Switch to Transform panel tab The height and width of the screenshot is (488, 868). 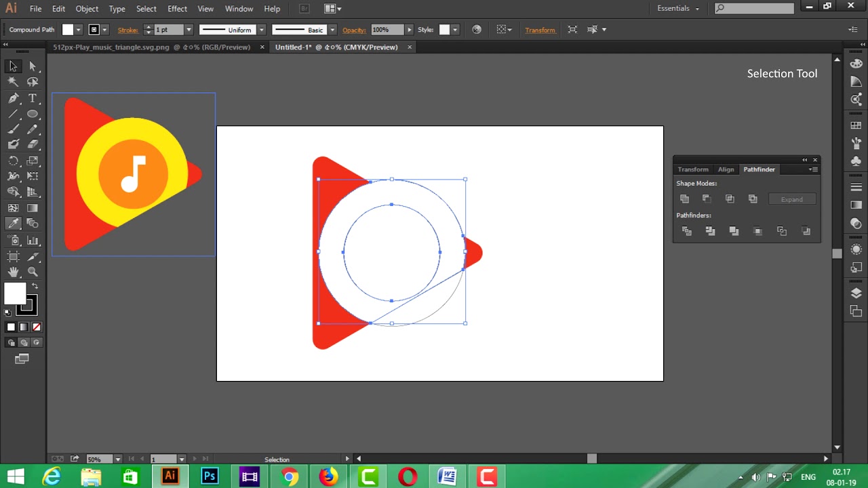pyautogui.click(x=693, y=169)
